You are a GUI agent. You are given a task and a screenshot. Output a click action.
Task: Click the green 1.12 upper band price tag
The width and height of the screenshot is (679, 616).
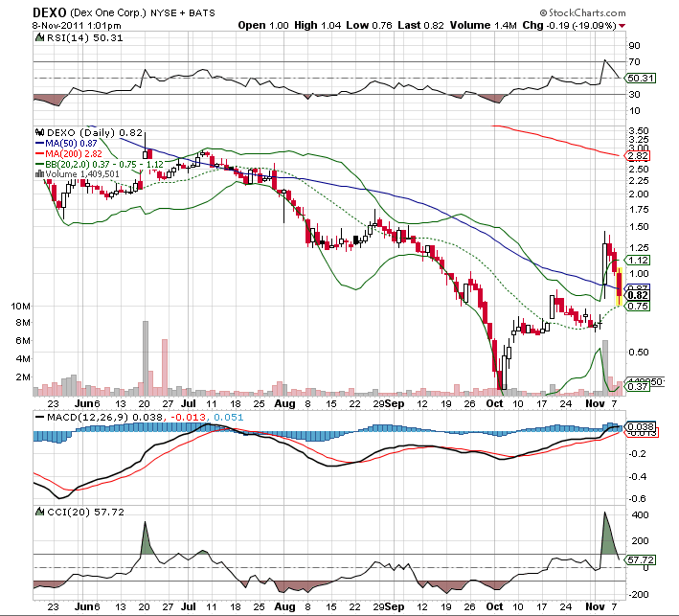point(638,260)
